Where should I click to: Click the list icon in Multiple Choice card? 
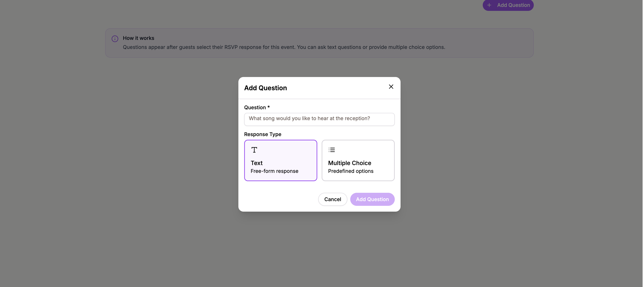pyautogui.click(x=331, y=150)
